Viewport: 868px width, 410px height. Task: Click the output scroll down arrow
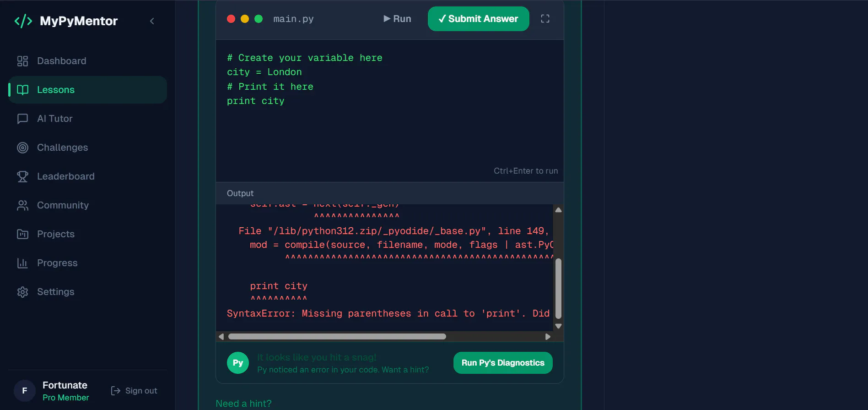[558, 326]
